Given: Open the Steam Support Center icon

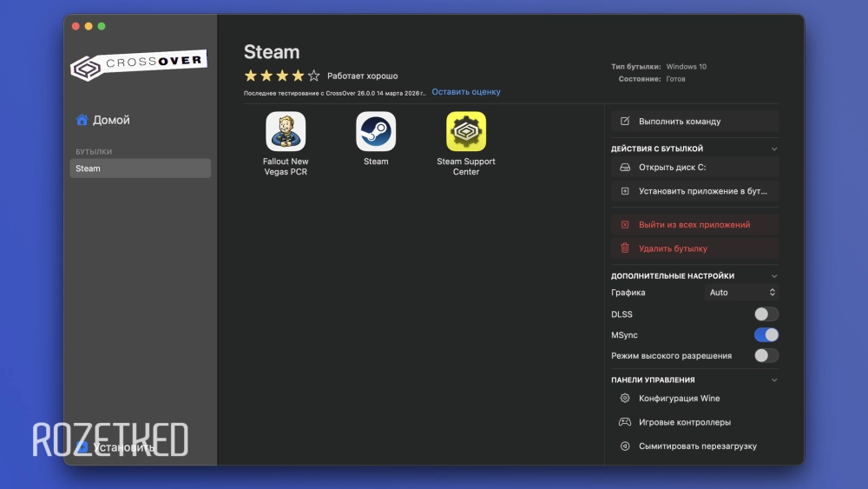Looking at the screenshot, I should [x=466, y=132].
